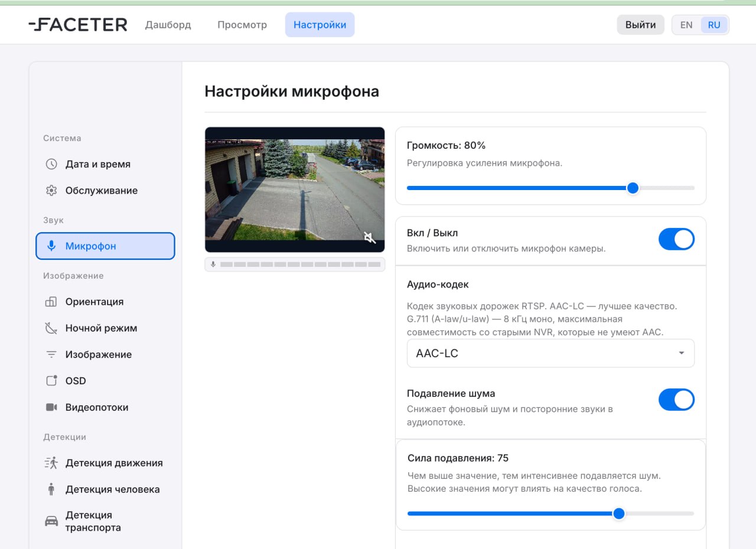
Task: Click the person icon for Детекция человека
Action: [51, 489]
